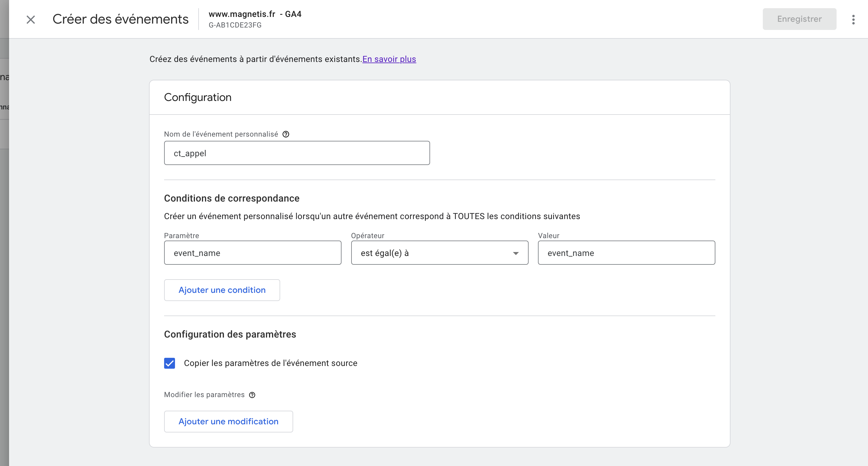Click the Configuration card heading
This screenshot has height=466, width=868.
point(198,97)
